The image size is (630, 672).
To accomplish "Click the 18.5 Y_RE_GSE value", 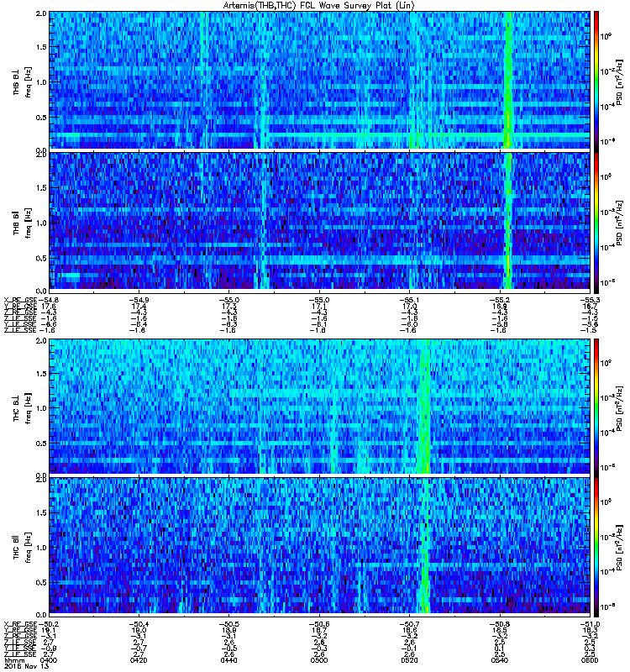I will (x=500, y=631).
